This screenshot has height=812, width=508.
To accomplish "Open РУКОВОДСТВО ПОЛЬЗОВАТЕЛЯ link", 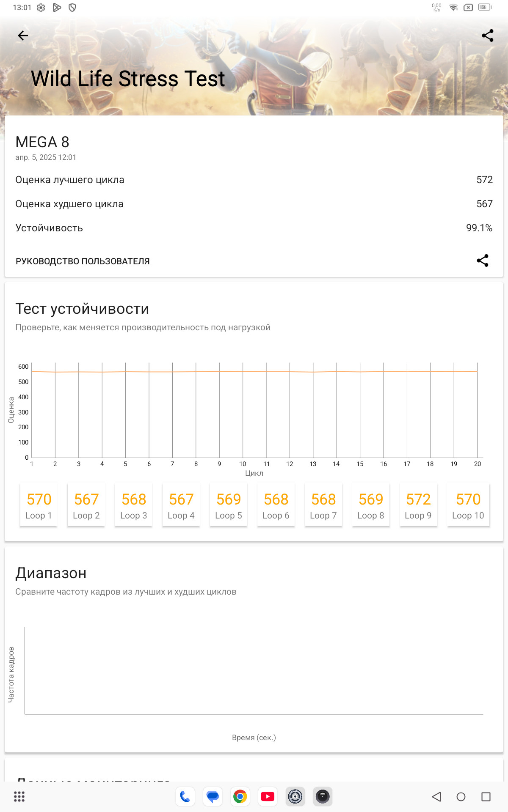I will tap(83, 261).
